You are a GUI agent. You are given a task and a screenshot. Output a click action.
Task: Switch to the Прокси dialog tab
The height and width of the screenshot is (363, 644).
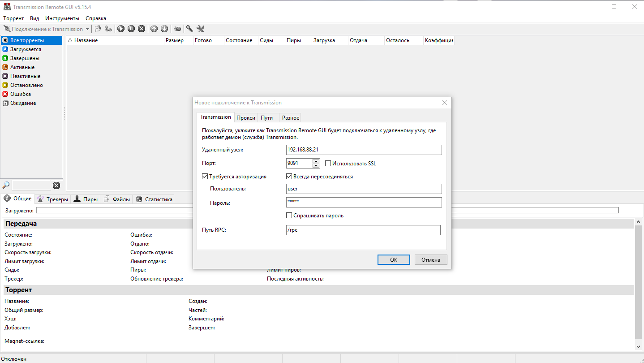[246, 118]
